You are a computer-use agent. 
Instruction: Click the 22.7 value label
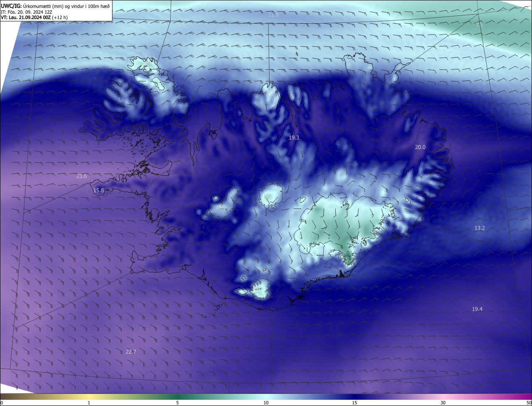(x=131, y=352)
